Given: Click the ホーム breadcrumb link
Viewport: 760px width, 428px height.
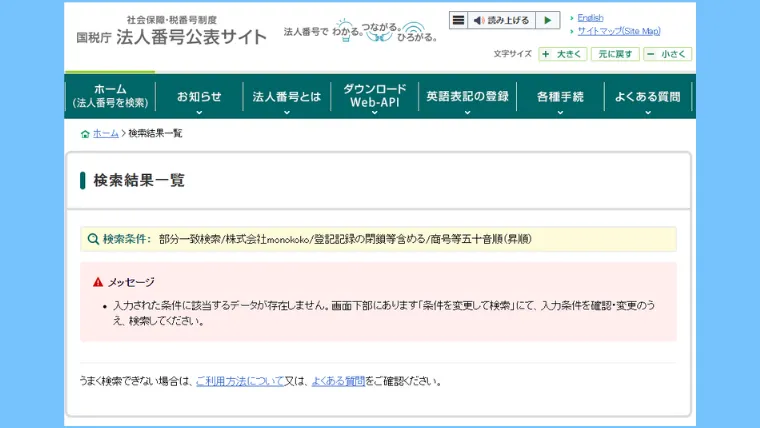Looking at the screenshot, I should (106, 134).
